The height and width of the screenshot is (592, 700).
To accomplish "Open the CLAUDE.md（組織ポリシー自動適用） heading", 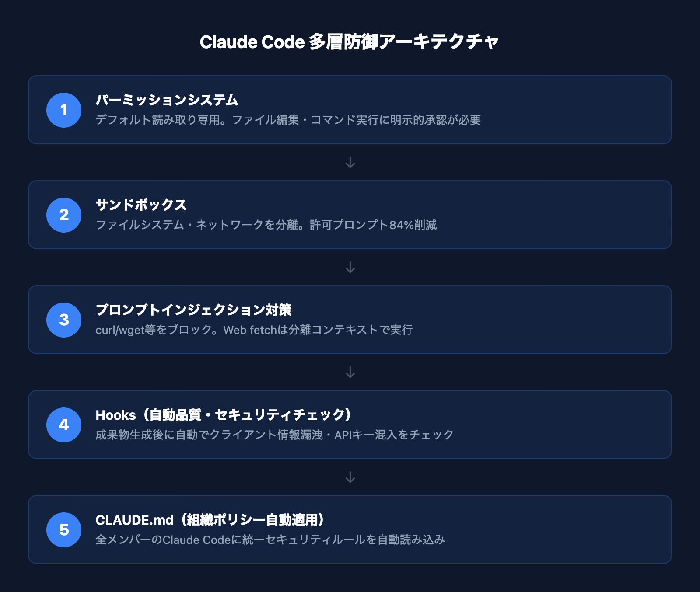I will point(210,520).
